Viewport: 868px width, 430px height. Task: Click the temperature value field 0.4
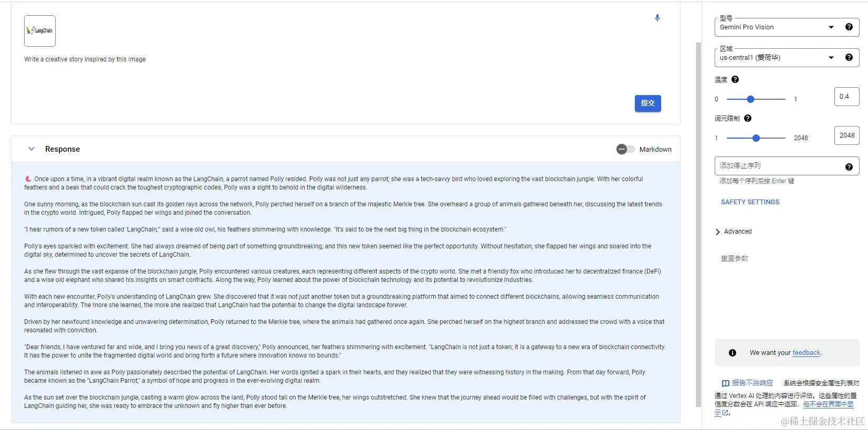(846, 97)
